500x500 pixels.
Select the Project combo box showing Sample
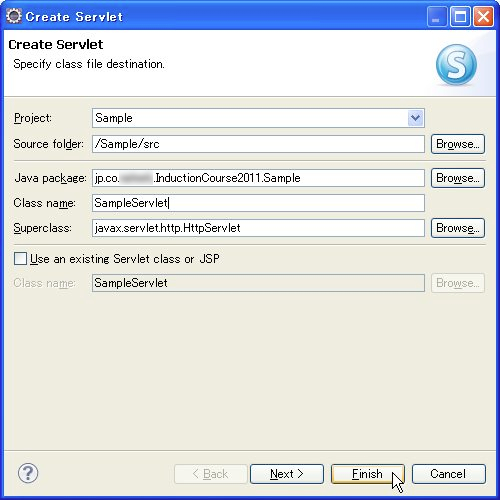[258, 118]
